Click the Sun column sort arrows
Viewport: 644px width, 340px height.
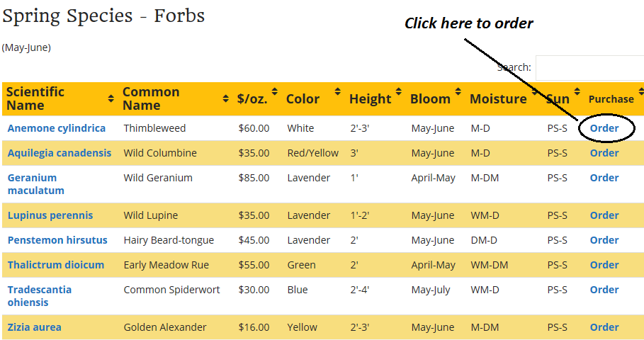click(577, 91)
